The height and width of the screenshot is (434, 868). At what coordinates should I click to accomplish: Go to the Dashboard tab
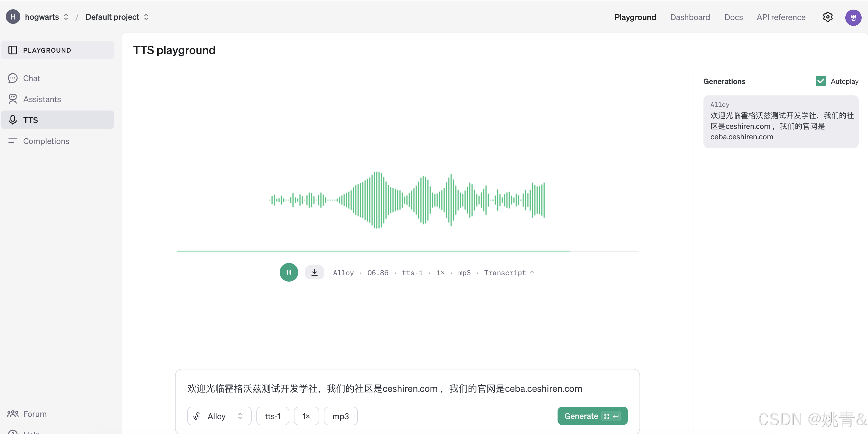coord(690,17)
